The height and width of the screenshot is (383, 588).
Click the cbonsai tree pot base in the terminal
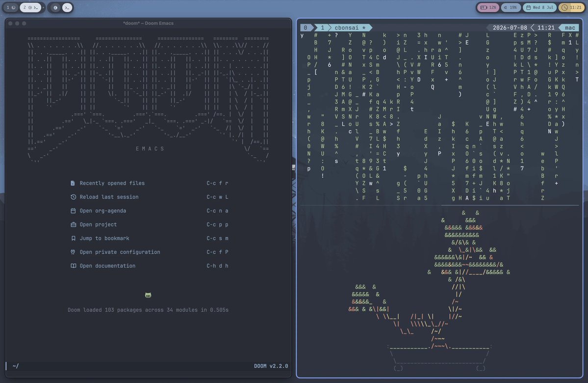(x=439, y=358)
